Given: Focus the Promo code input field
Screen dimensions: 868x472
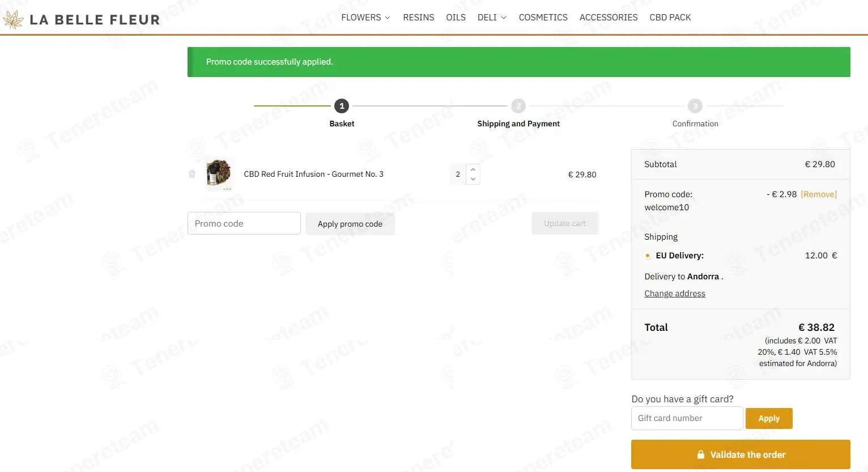Looking at the screenshot, I should [x=244, y=223].
